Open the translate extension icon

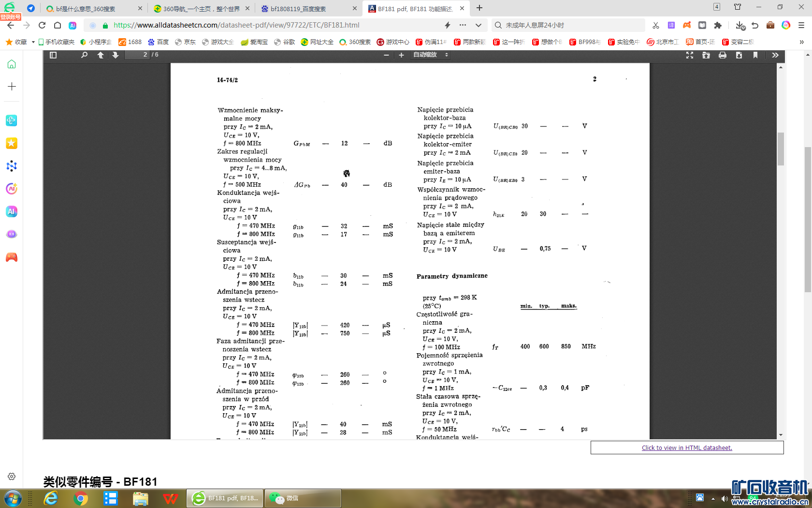coord(671,25)
